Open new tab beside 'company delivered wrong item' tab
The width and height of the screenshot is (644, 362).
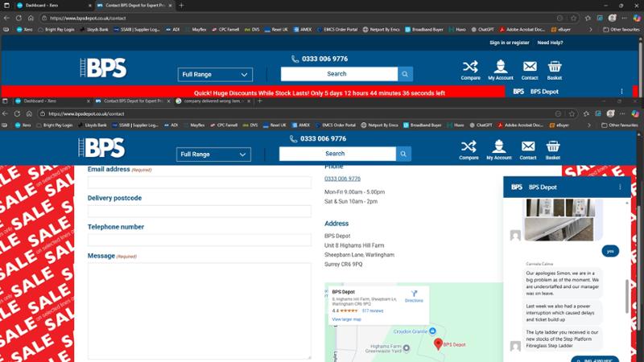pyautogui.click(x=259, y=101)
